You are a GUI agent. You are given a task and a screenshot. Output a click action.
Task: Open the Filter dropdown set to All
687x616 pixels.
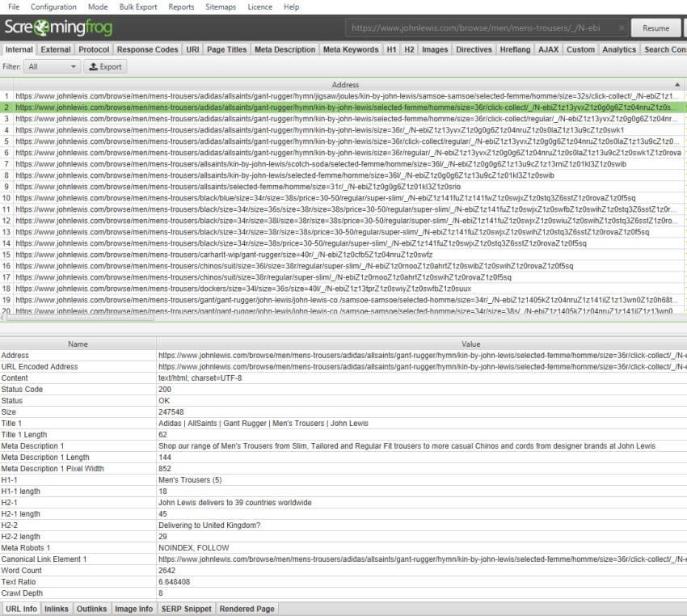(53, 66)
